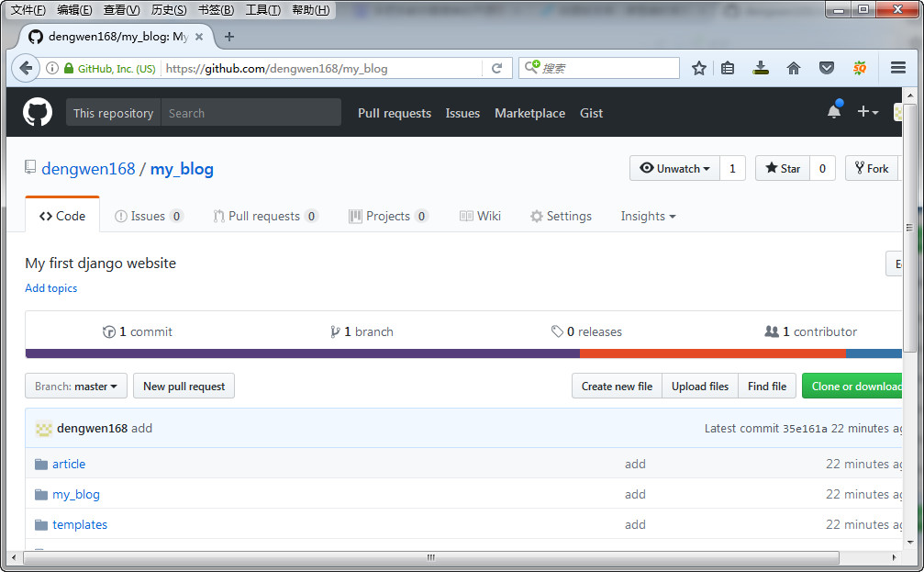
Task: Open the downloads arrow icon
Action: pyautogui.click(x=760, y=69)
